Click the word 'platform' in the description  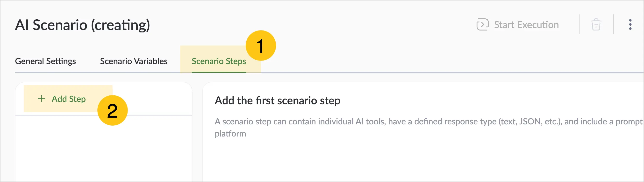tap(230, 134)
